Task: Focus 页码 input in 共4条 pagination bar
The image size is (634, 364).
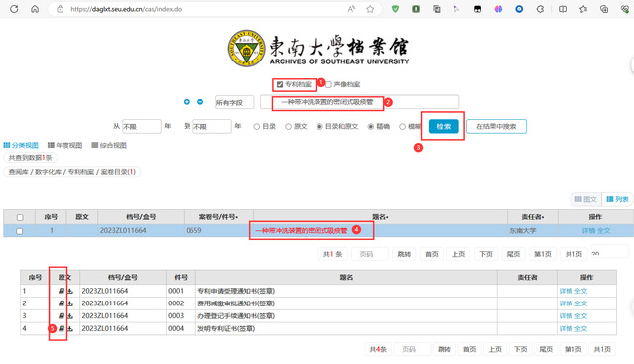Action: coord(413,349)
